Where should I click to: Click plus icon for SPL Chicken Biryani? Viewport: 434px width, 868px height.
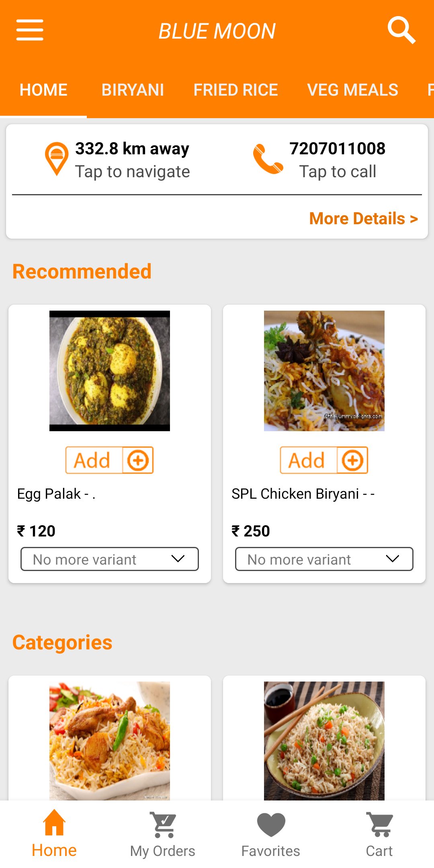click(352, 460)
